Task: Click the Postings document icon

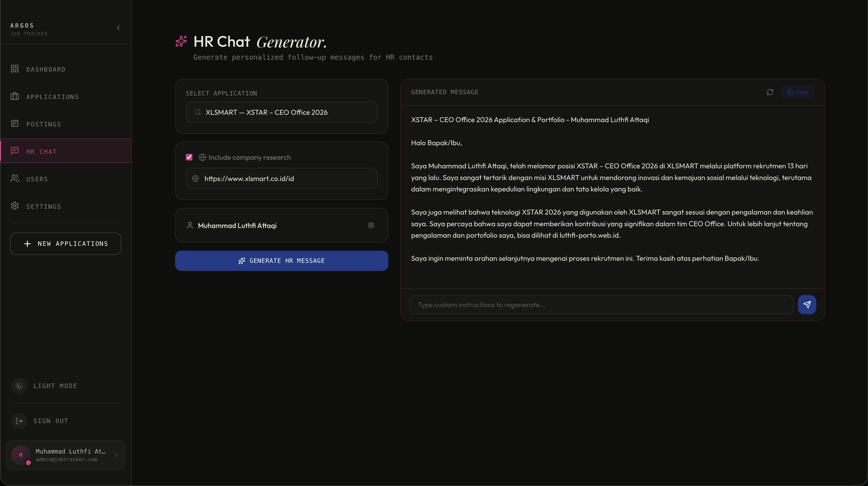Action: (x=14, y=124)
